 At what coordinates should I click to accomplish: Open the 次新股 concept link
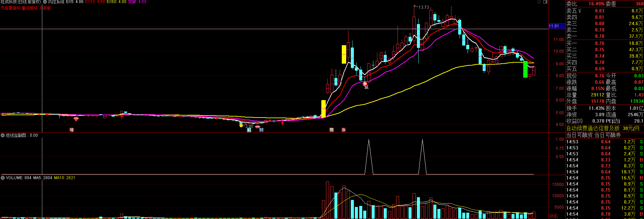click(x=45, y=8)
